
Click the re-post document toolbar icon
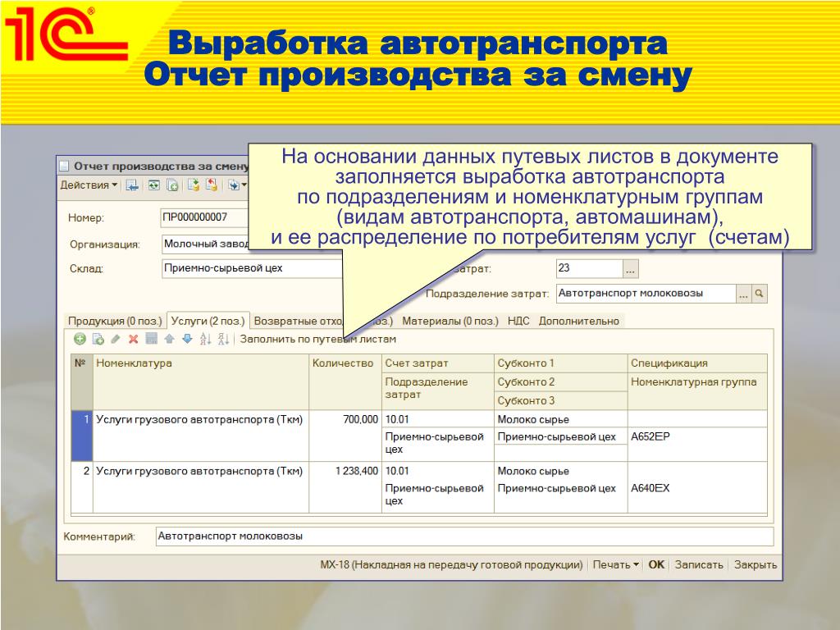click(153, 185)
